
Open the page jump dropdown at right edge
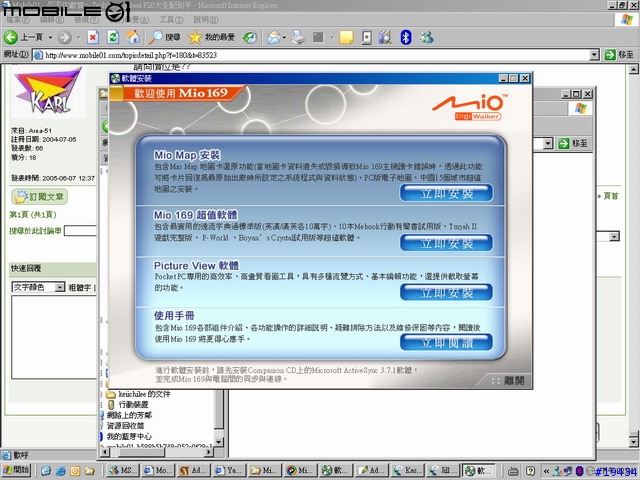(x=614, y=236)
